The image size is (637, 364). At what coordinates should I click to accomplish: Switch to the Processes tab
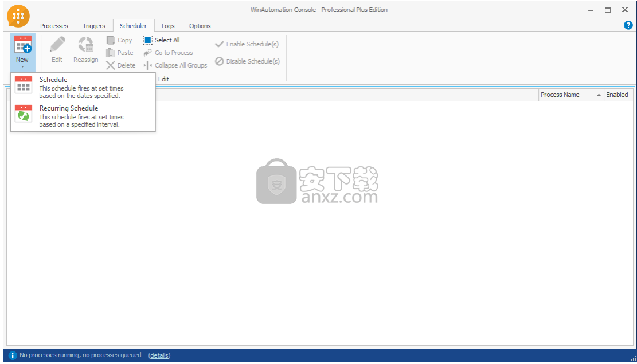point(54,26)
